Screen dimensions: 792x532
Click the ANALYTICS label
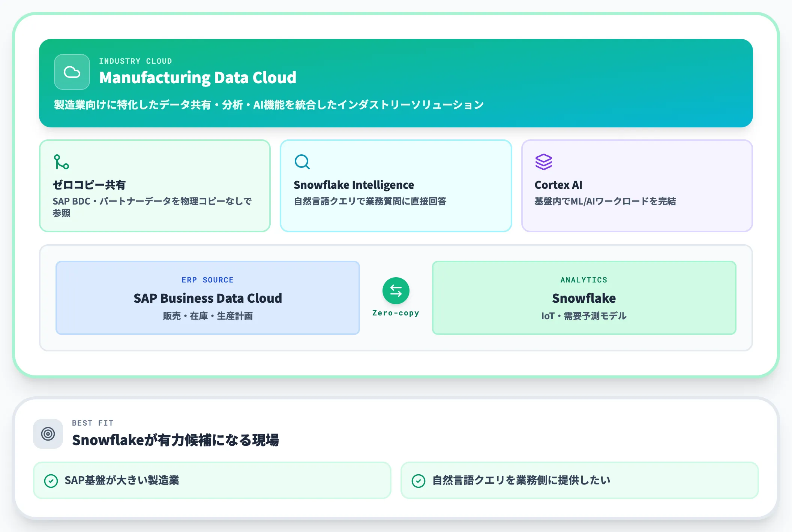(x=584, y=280)
